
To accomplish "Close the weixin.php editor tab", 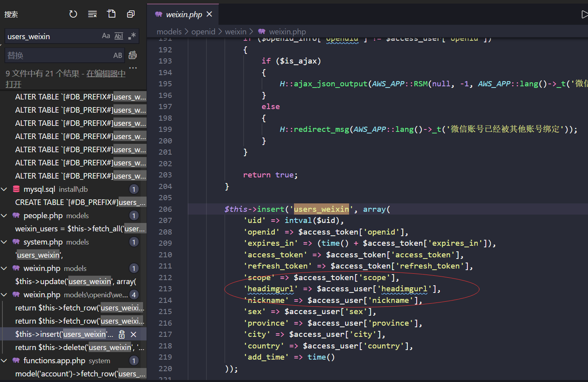I will 209,14.
